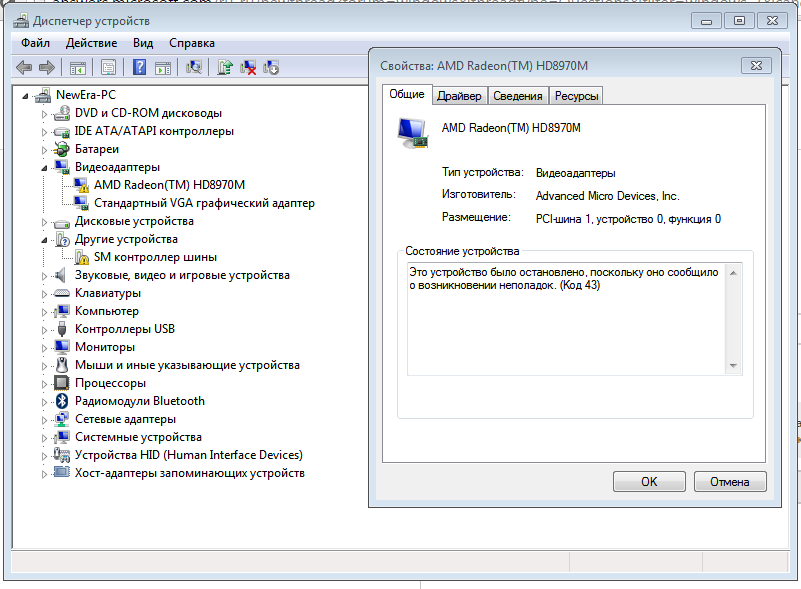Collapse the NewEra-PC root node
This screenshot has width=801, height=589.
tap(25, 96)
